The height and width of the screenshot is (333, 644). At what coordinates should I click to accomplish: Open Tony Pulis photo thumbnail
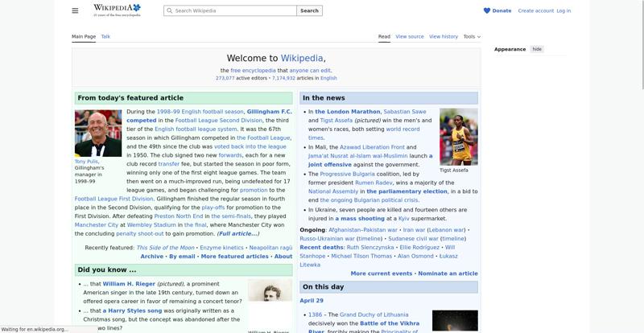pyautogui.click(x=98, y=133)
